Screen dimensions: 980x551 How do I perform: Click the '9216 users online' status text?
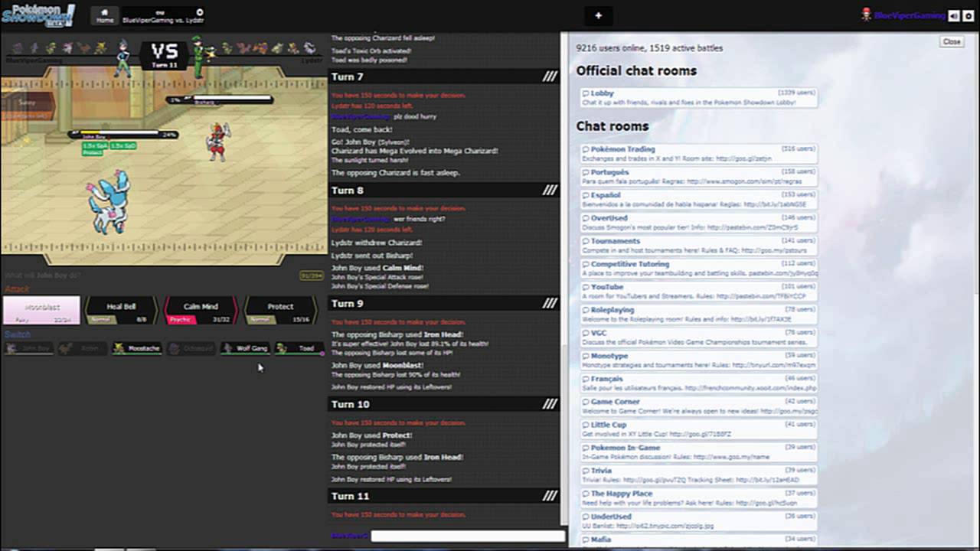click(x=649, y=48)
